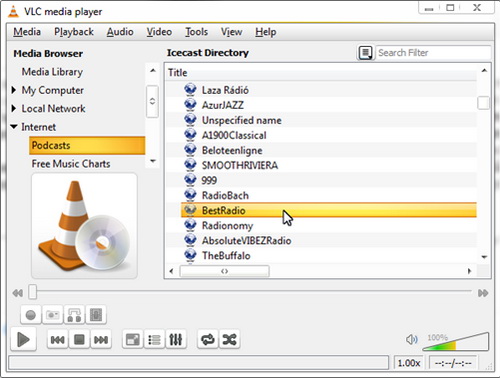The height and width of the screenshot is (378, 500).
Task: Start playback with the Play button
Action: coord(23,339)
